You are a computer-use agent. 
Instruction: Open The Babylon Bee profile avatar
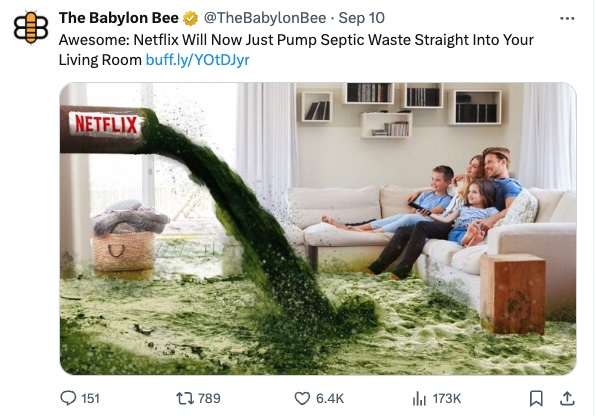pos(31,28)
